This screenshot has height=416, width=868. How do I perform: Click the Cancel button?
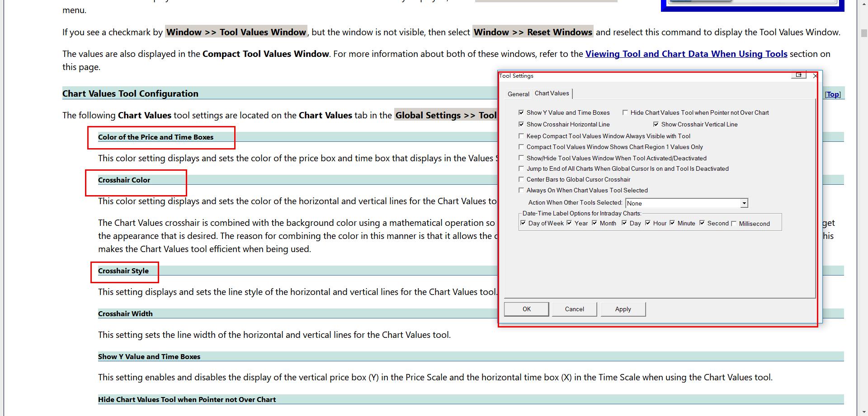tap(575, 309)
